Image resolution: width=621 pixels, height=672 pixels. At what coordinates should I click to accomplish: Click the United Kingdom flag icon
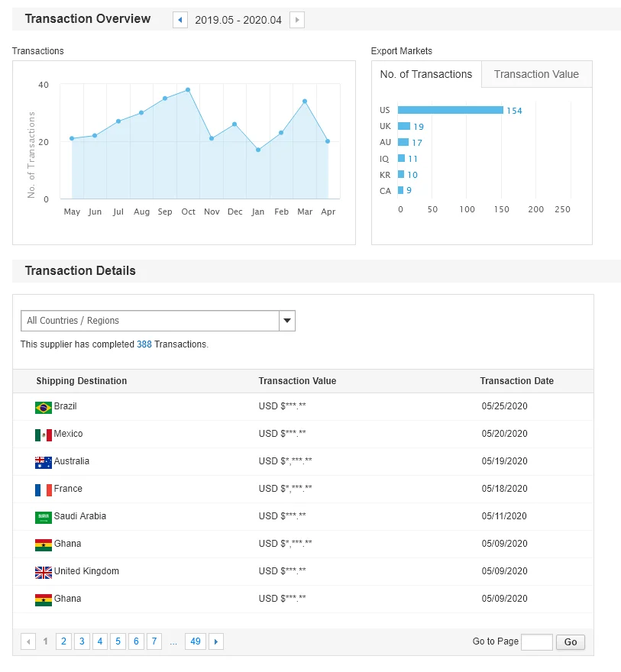(x=44, y=572)
